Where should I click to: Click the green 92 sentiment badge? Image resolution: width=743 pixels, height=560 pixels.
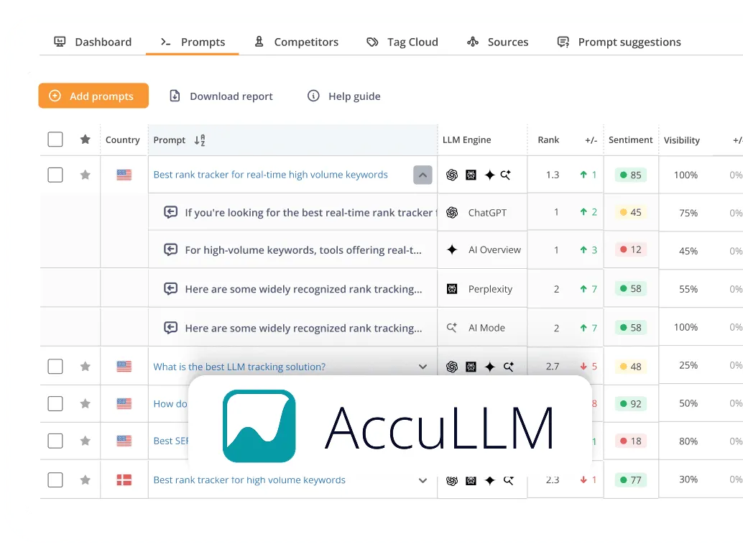pyautogui.click(x=630, y=403)
